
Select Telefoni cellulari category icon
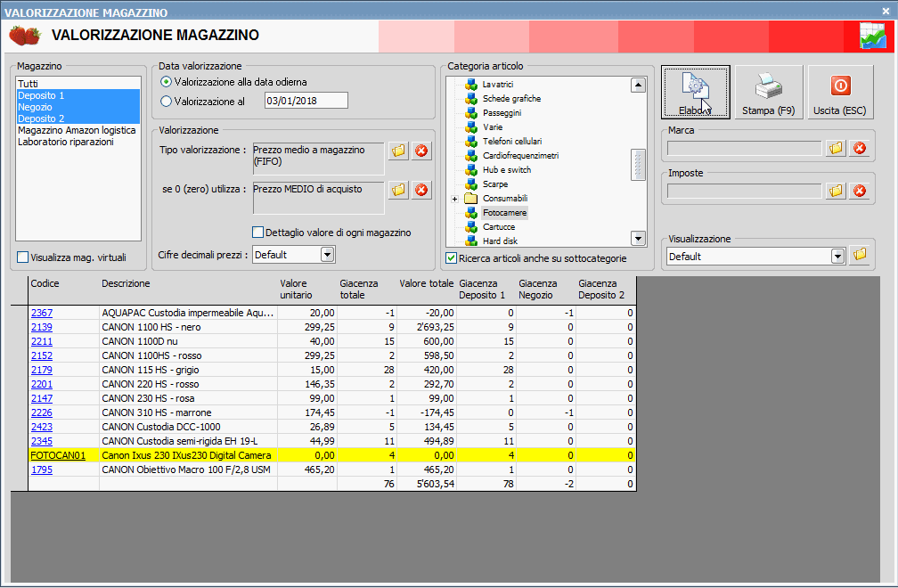[x=470, y=142]
